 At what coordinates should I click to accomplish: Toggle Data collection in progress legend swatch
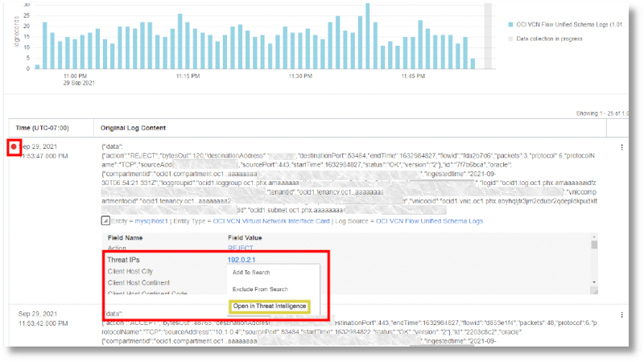(x=510, y=39)
